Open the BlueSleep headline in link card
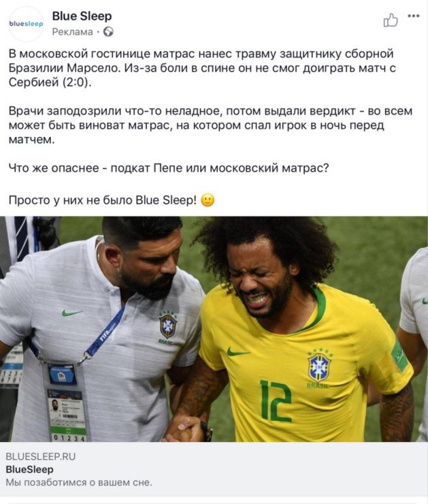This screenshot has width=428, height=504. (29, 469)
